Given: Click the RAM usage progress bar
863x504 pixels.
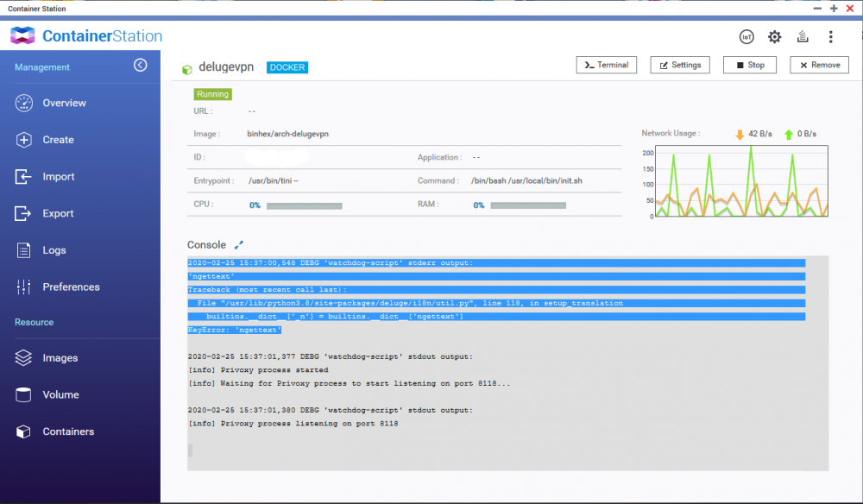Looking at the screenshot, I should click(528, 205).
